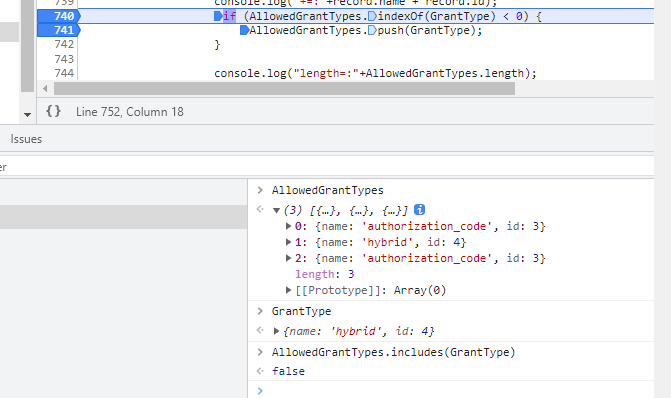Expand the [[Prototype]] Array(0) entry

pos(288,290)
